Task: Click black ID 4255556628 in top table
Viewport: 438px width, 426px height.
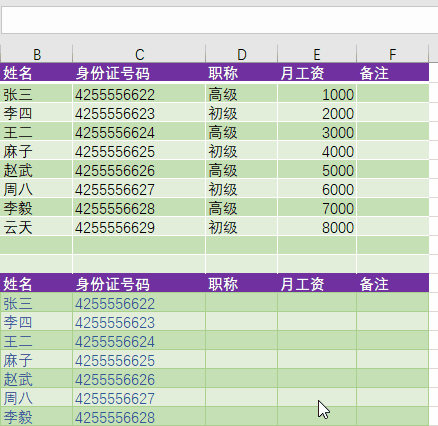Action: pos(139,207)
